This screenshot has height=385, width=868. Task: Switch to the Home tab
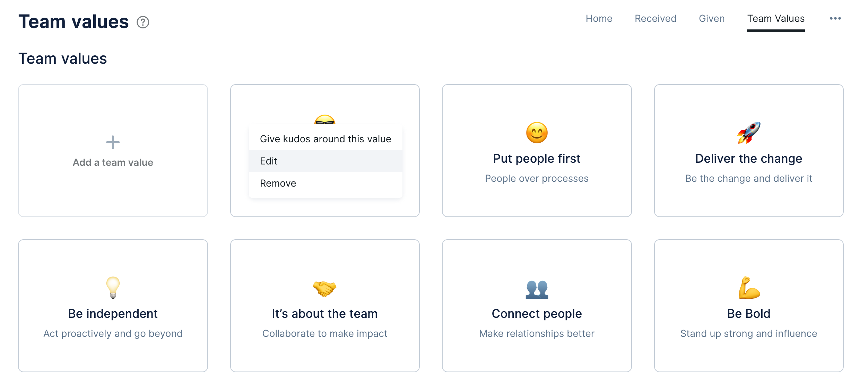click(599, 18)
